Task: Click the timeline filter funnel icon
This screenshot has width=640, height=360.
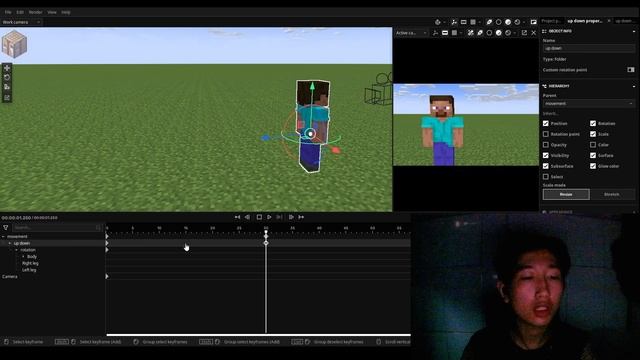Action: [x=6, y=228]
